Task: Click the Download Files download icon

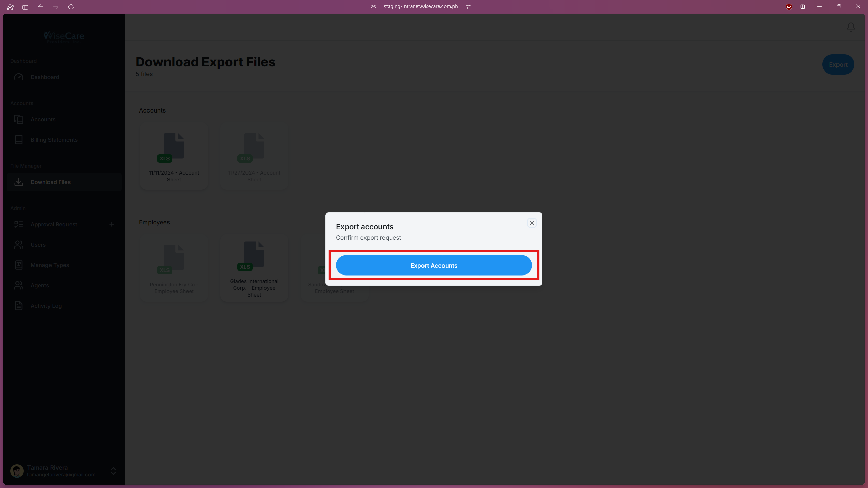Action: click(19, 182)
